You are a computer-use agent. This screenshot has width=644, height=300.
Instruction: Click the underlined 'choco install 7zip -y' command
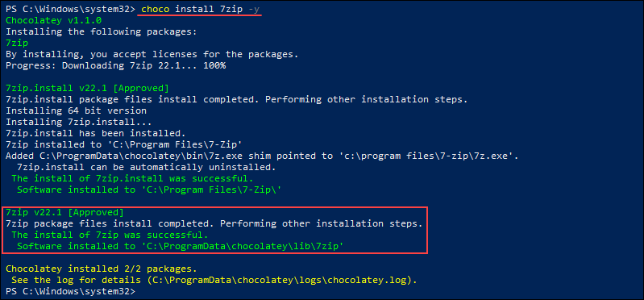coord(201,10)
